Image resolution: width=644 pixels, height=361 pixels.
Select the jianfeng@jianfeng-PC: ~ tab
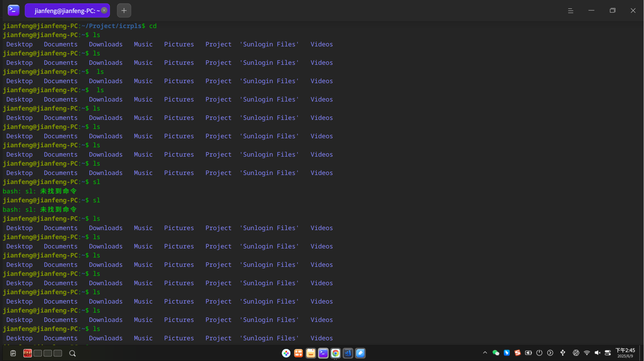pos(67,10)
